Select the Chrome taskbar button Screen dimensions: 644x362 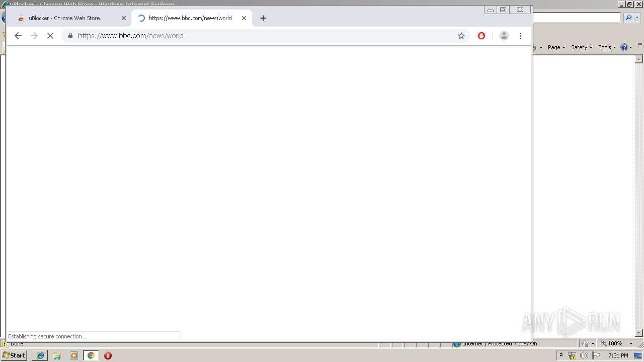(x=91, y=355)
